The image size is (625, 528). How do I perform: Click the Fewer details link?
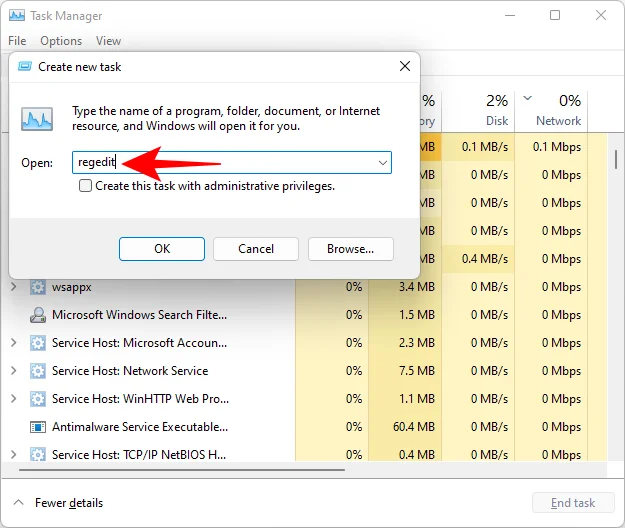pos(69,503)
